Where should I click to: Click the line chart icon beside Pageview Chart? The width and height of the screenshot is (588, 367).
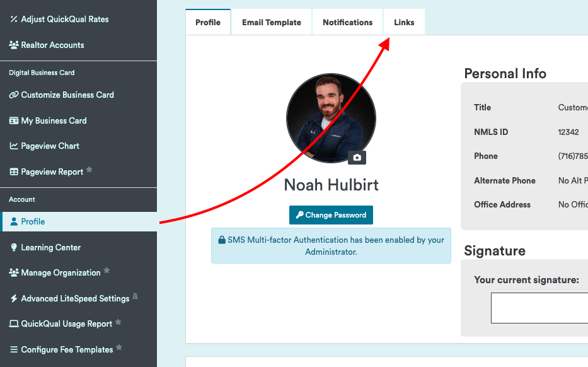[x=14, y=146]
